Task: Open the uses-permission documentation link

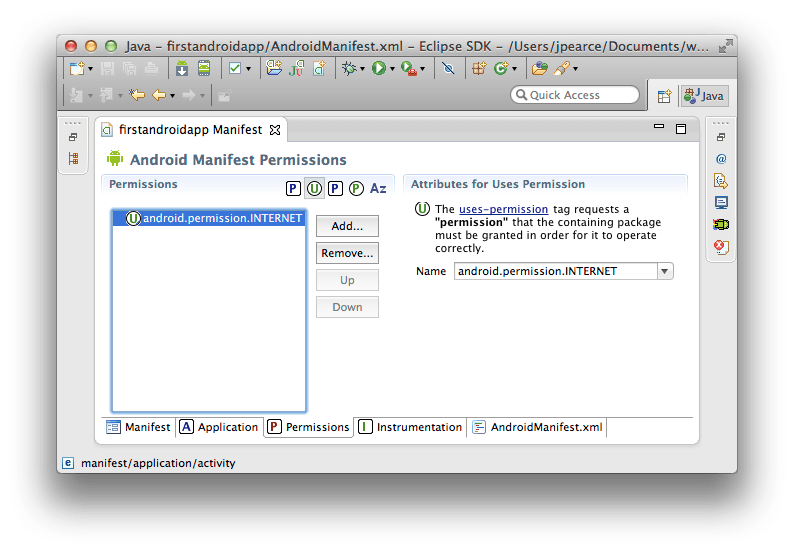Action: [x=503, y=209]
